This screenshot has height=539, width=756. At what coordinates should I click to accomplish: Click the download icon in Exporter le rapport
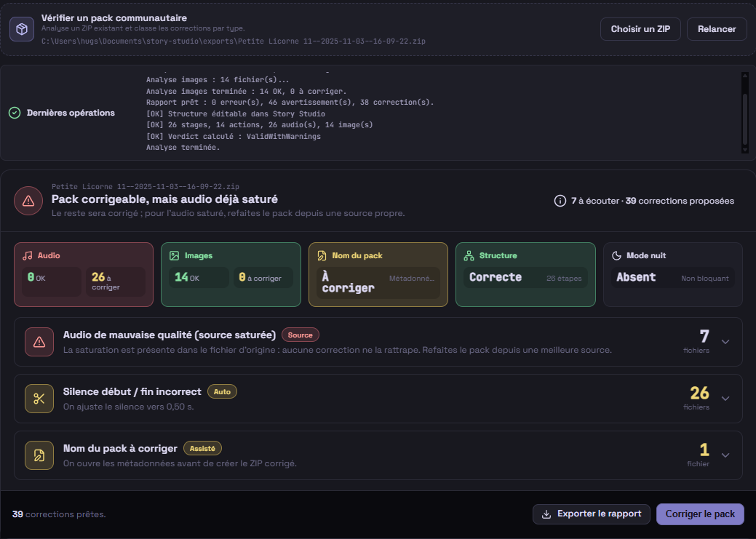tap(546, 514)
